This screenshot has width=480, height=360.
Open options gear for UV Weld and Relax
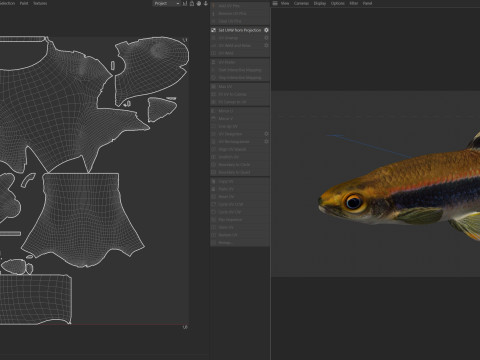tap(266, 45)
